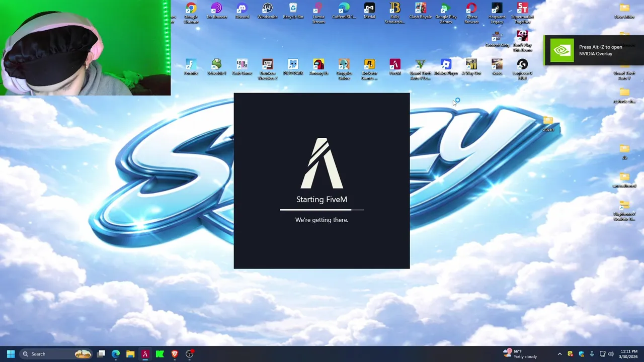Open the clock and date panel
Image resolution: width=644 pixels, height=362 pixels.
[629, 354]
